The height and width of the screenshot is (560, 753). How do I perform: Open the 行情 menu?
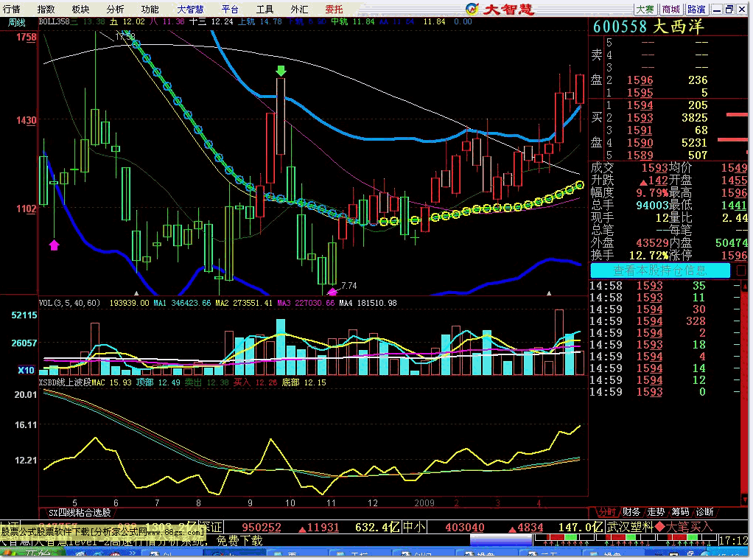(12, 9)
